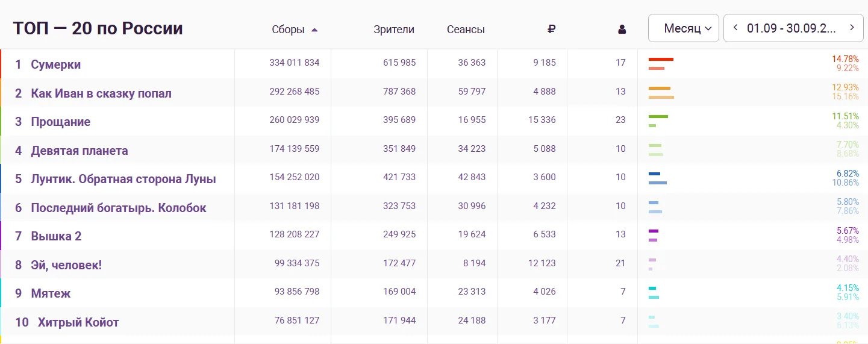Viewport: 868px width, 344px height.
Task: Select per-session viewers value 23
Action: pos(621,120)
